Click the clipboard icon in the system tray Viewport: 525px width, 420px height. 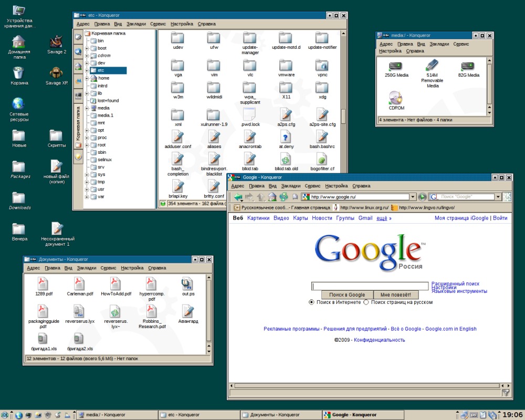(482, 415)
